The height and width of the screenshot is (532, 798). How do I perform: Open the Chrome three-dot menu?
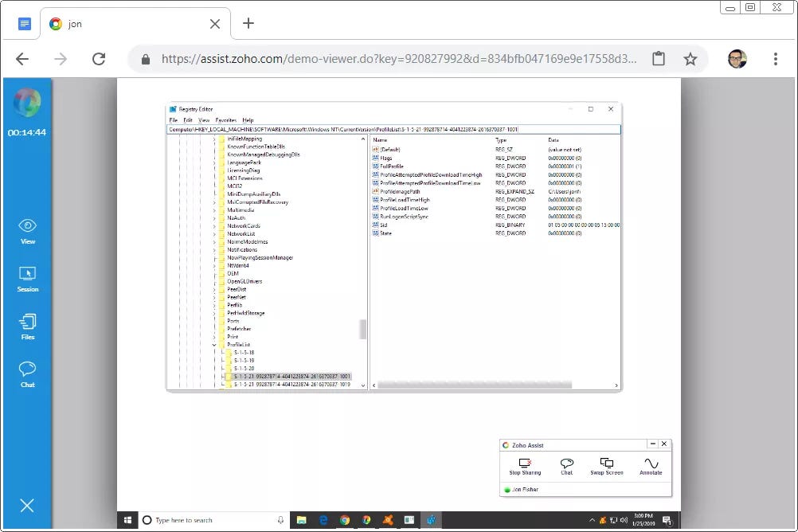click(x=776, y=59)
